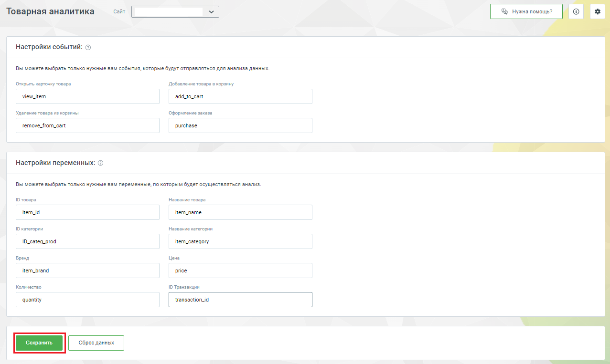
Task: Click the Нужна помощь? button
Action: coord(526,11)
